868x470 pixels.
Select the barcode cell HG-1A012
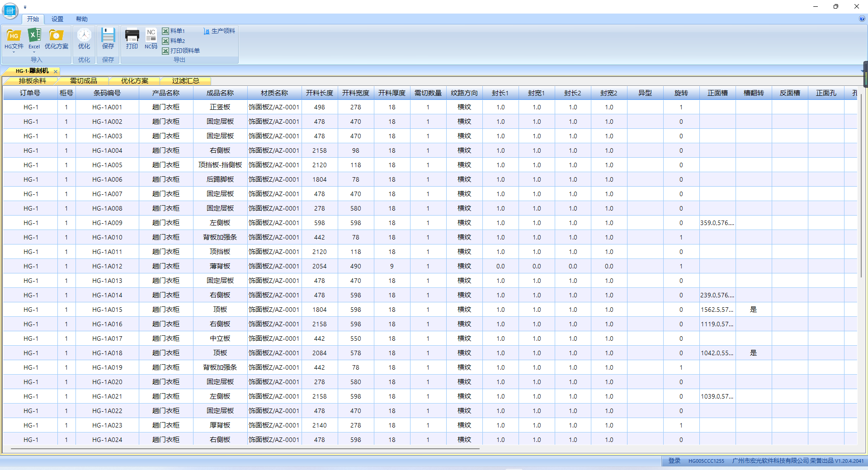coord(107,266)
